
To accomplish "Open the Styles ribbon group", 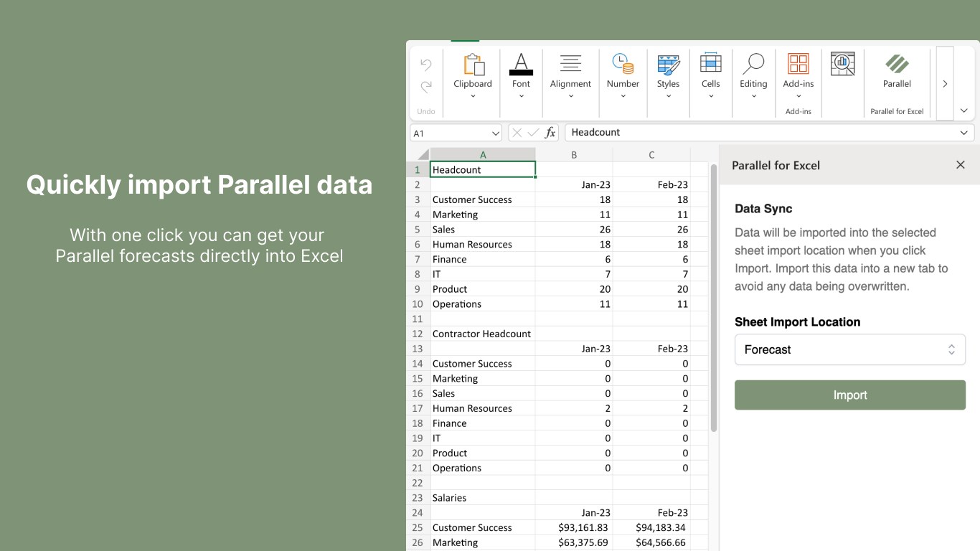I will click(668, 77).
